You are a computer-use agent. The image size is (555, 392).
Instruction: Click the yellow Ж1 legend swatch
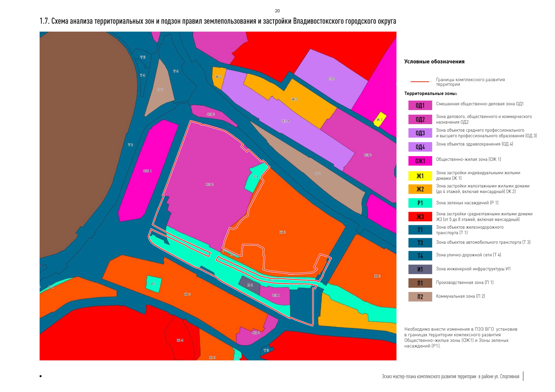point(420,176)
